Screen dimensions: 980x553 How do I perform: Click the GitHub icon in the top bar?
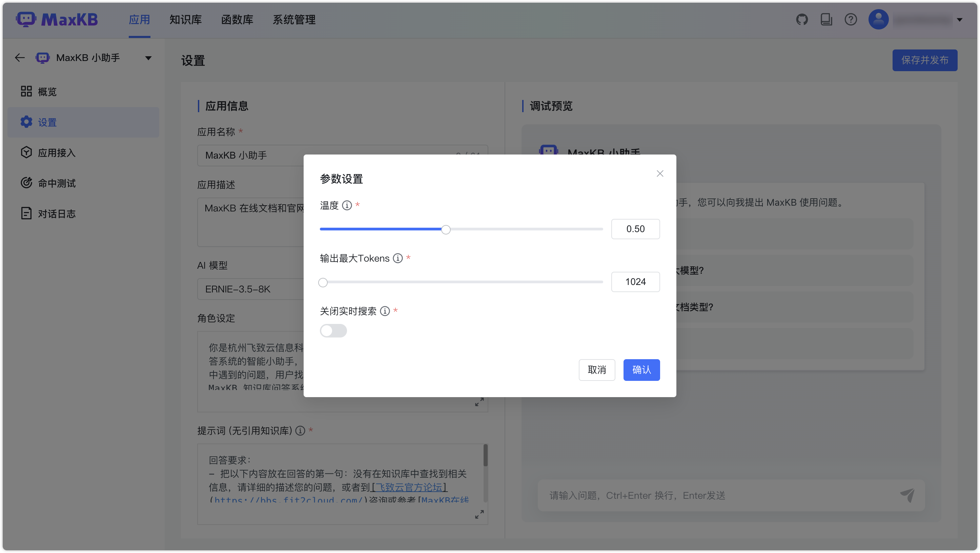[x=802, y=19]
